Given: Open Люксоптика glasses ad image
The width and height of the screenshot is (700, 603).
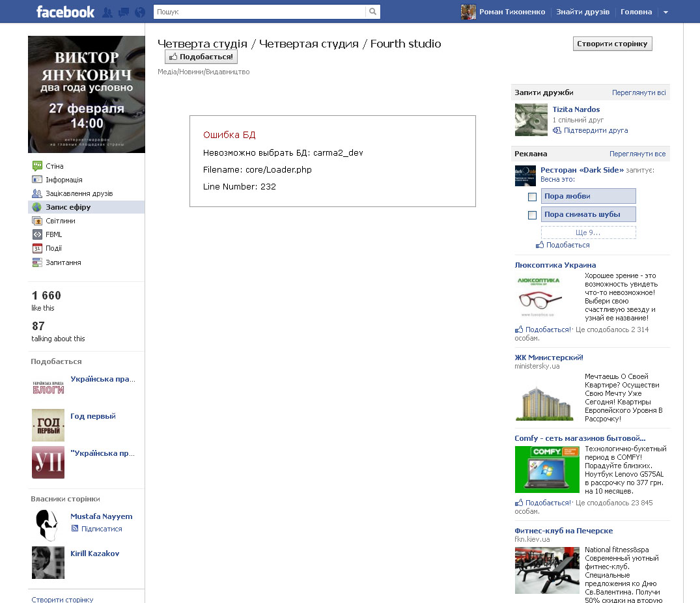Looking at the screenshot, I should point(539,297).
